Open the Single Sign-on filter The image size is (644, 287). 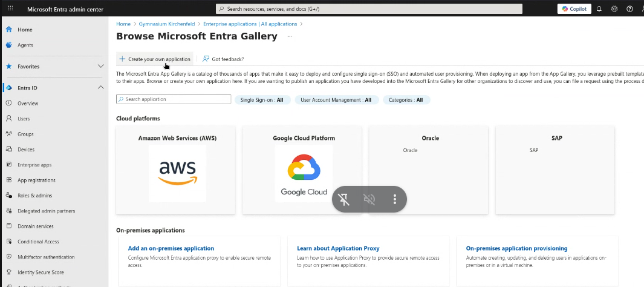(262, 100)
